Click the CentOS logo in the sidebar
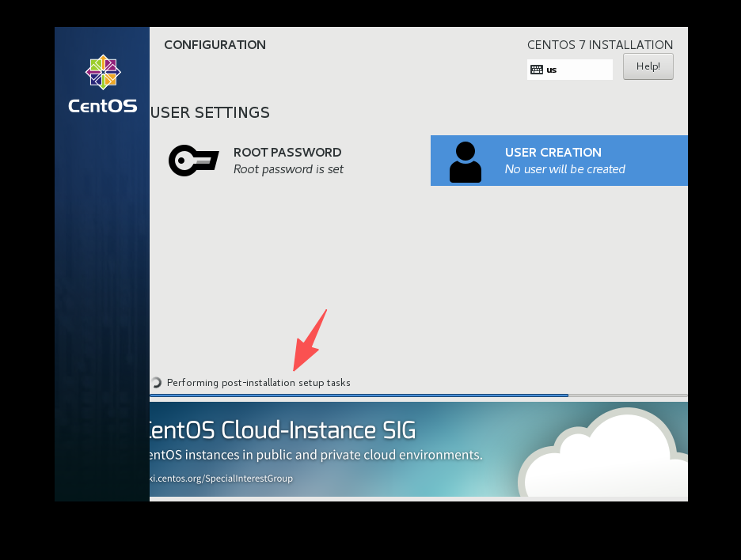 103,84
